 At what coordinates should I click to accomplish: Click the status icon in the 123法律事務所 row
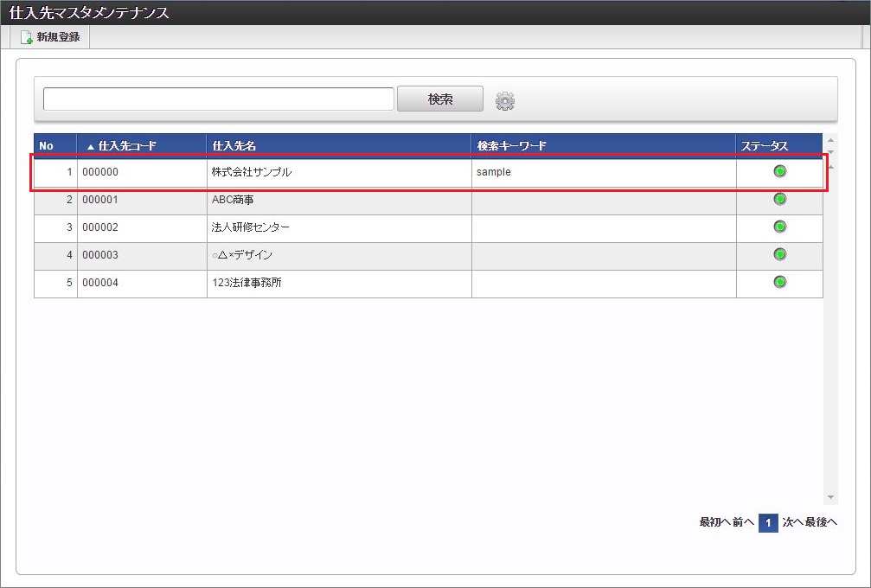click(x=778, y=282)
